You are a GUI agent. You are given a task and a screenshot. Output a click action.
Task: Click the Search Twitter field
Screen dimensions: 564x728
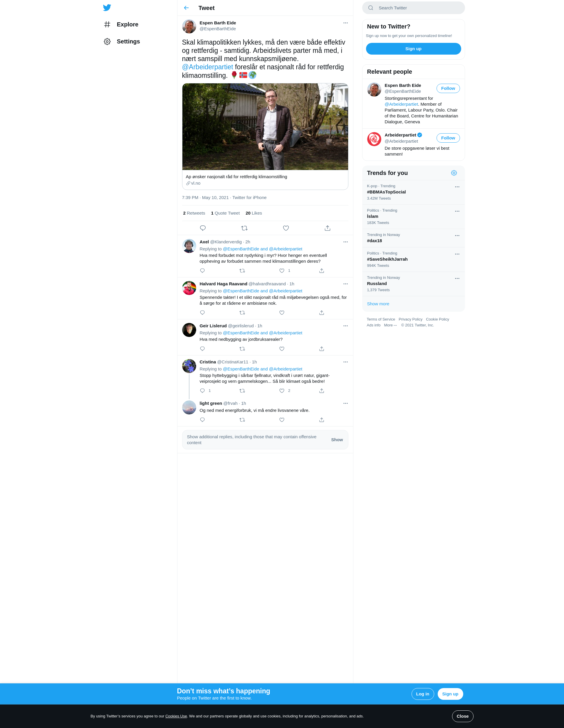(x=413, y=8)
